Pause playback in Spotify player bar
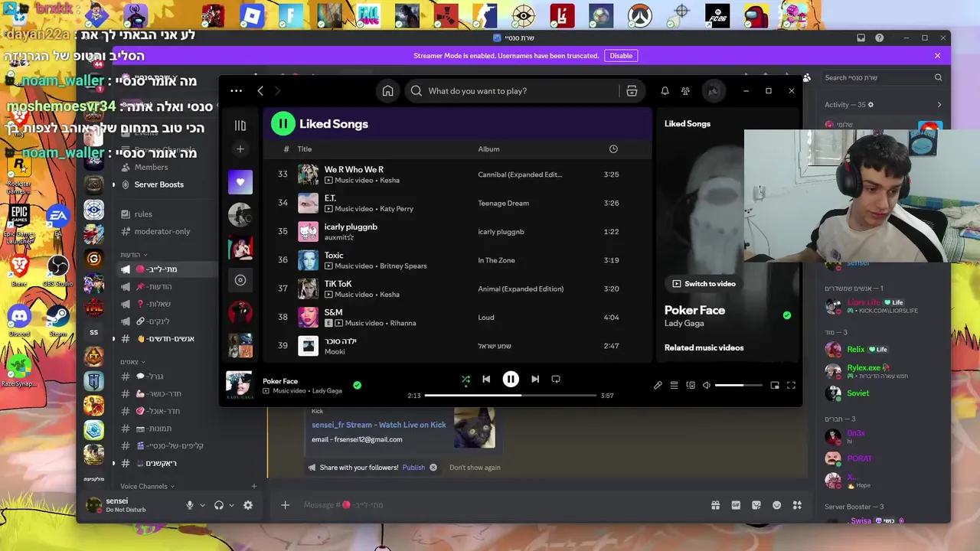980x551 pixels. 511,379
